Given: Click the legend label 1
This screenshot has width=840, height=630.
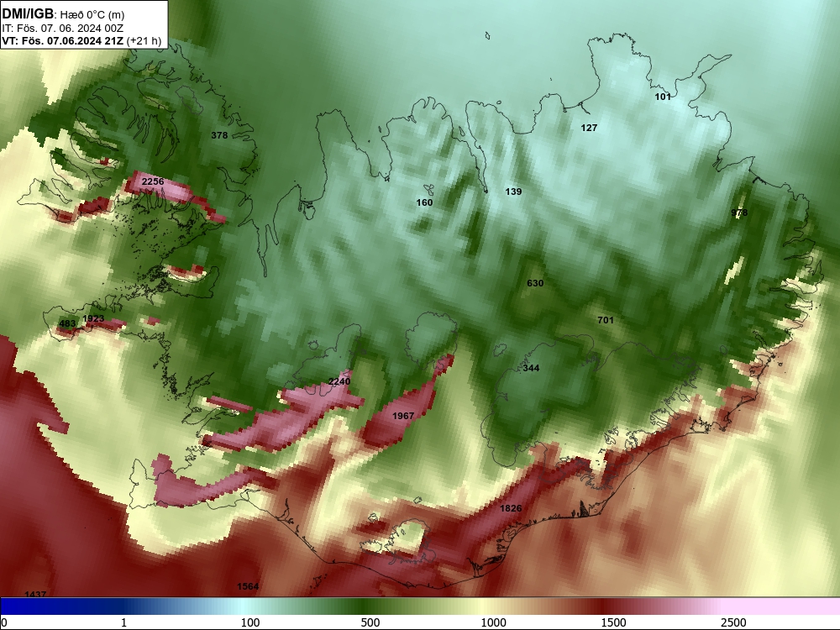Looking at the screenshot, I should point(123,622).
